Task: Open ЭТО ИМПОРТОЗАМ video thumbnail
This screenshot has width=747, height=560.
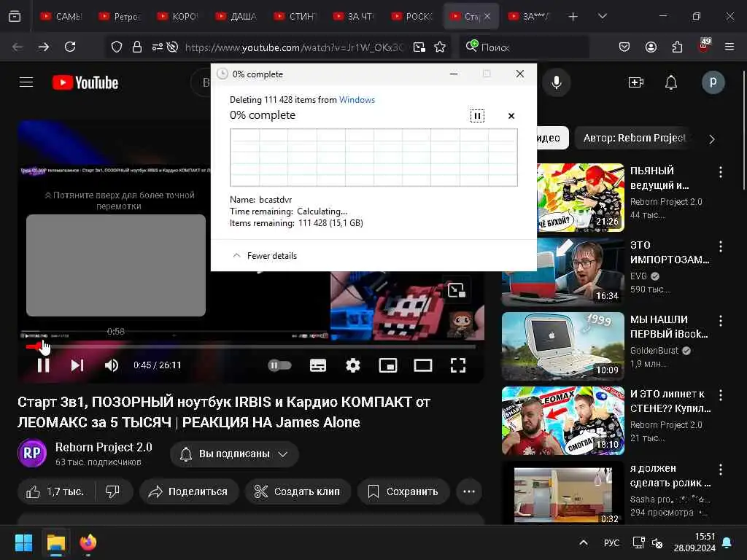Action: (563, 272)
